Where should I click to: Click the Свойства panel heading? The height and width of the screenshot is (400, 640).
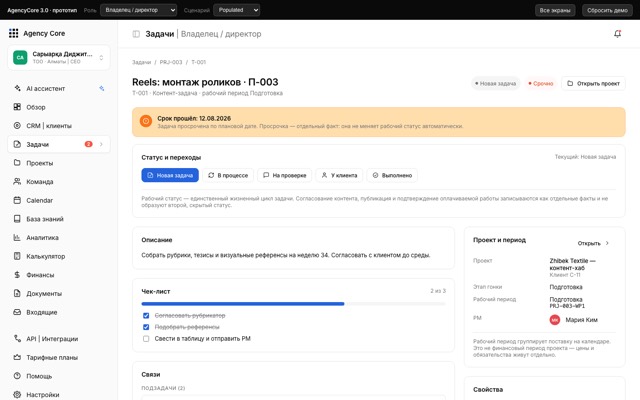(488, 389)
